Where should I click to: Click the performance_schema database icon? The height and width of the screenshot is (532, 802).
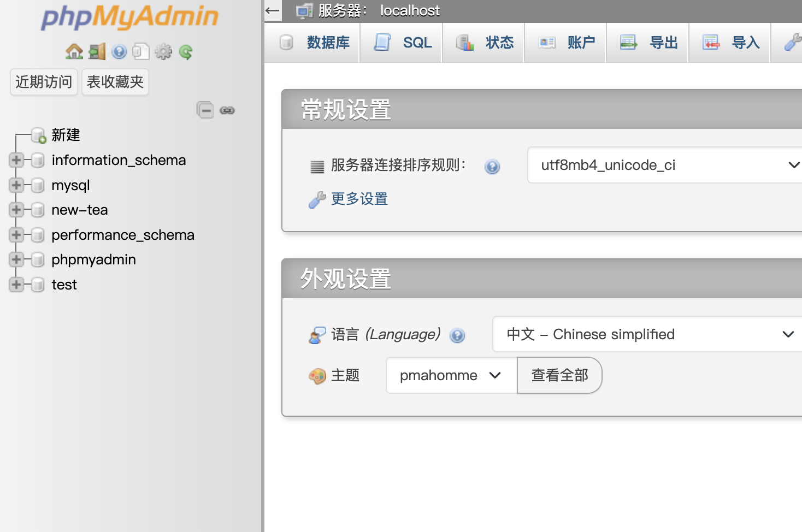38,235
